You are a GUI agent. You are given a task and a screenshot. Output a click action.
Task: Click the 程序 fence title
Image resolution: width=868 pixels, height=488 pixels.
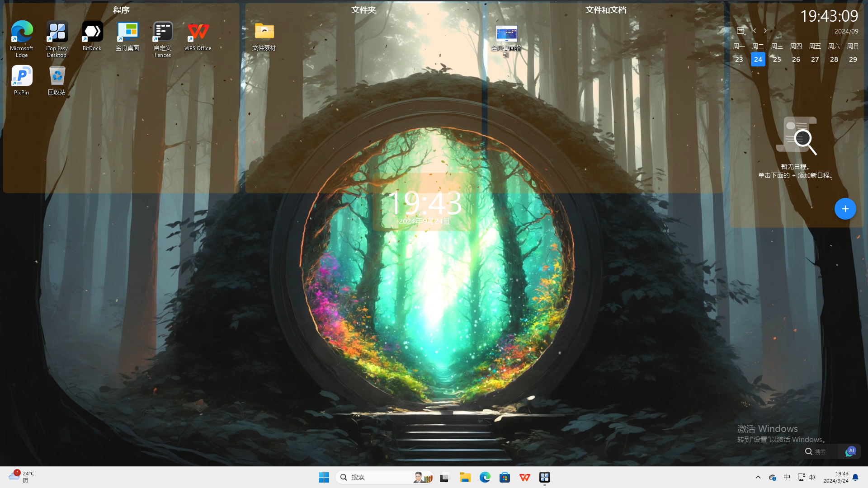pos(121,10)
